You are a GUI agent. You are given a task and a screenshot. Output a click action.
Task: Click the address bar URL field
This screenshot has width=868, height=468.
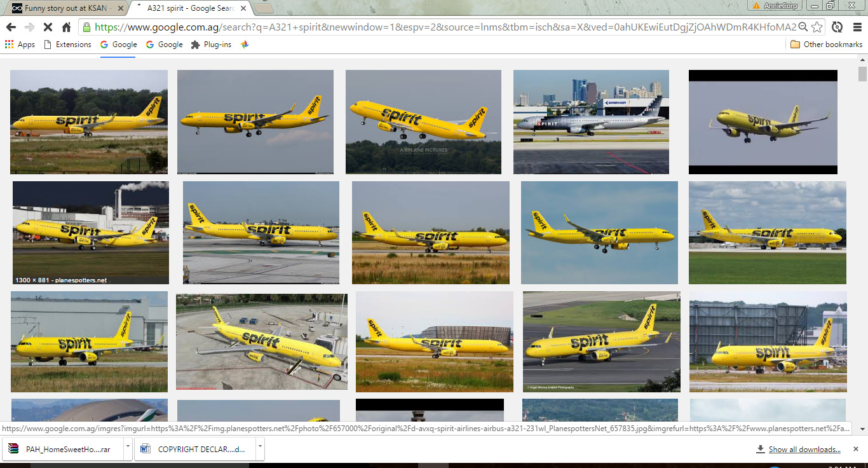[445, 27]
